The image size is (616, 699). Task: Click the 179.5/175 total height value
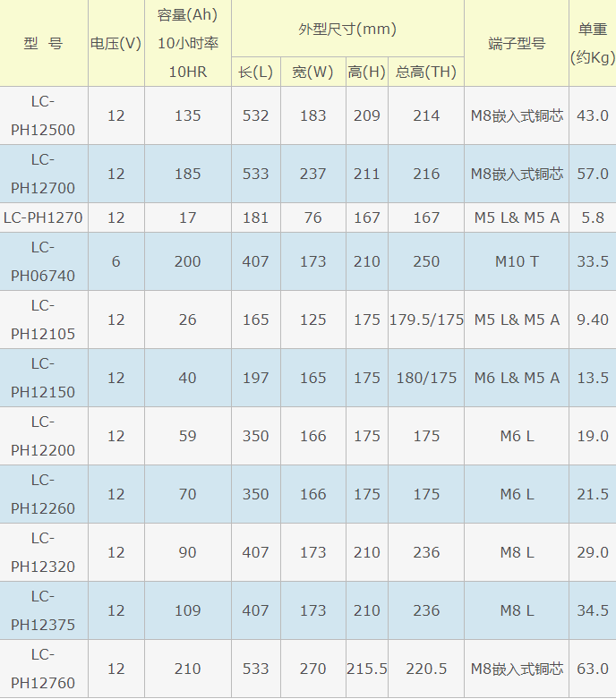(426, 320)
